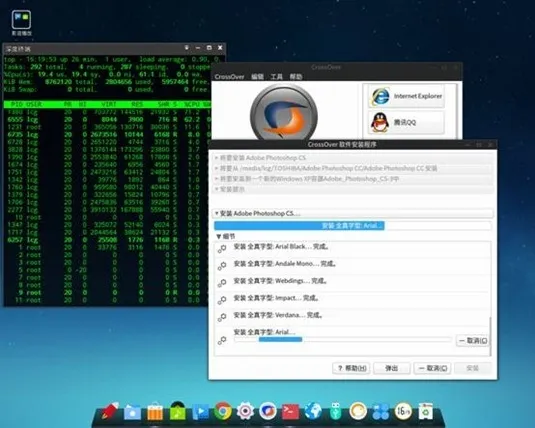535x428 pixels.
Task: Open the 工具 menu in CrossOver
Action: pos(277,77)
